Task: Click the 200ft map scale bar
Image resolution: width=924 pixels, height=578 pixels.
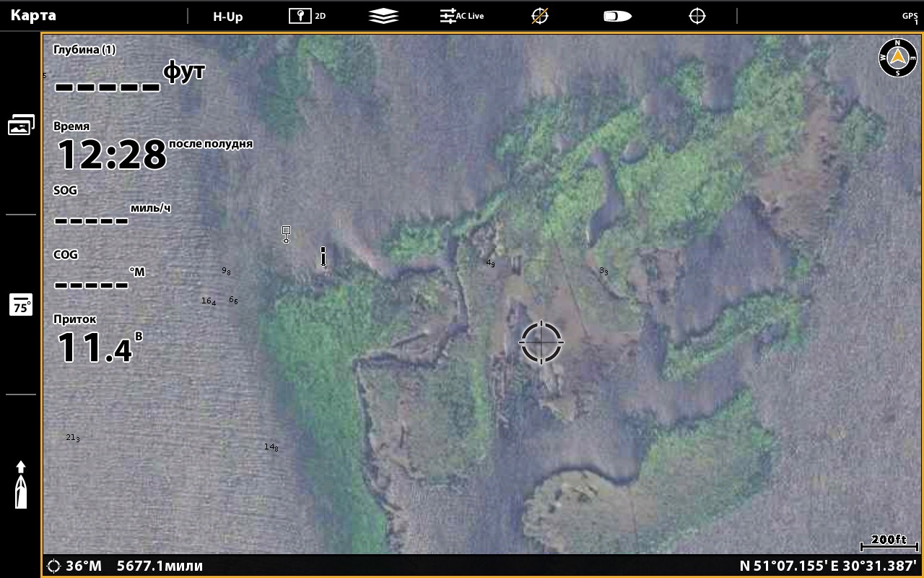Action: 888,543
